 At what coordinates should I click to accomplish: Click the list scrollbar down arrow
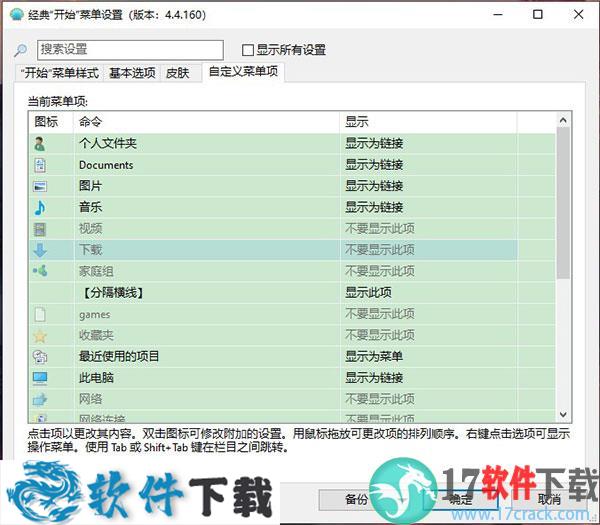pos(563,414)
